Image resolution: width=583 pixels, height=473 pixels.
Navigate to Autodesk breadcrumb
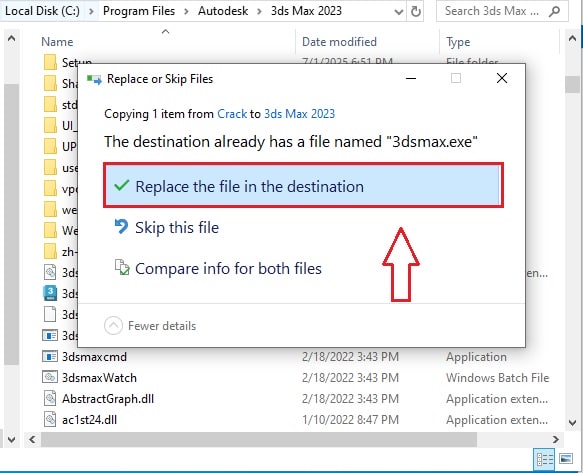click(223, 11)
